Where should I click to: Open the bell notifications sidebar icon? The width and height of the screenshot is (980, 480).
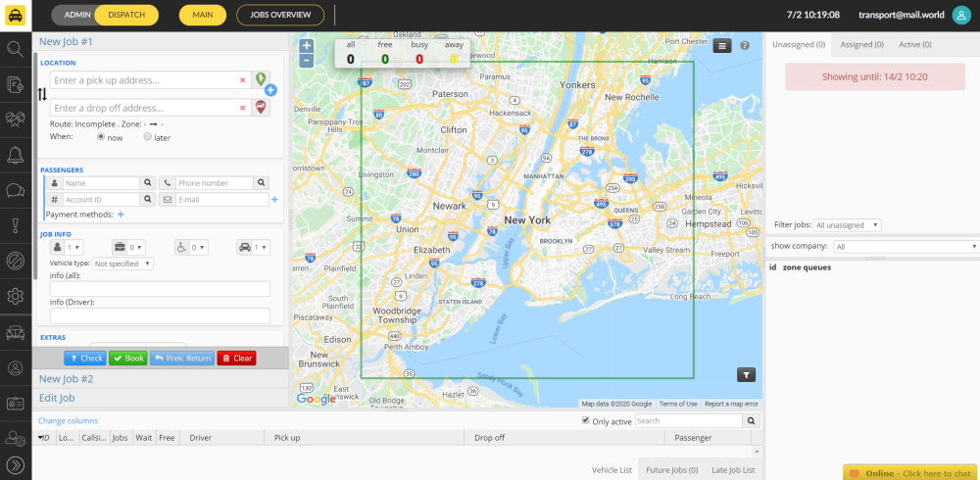(x=15, y=155)
